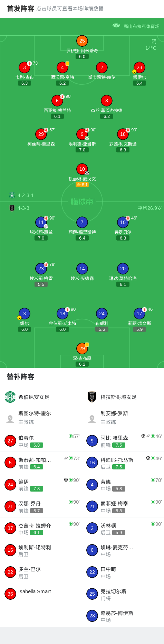The image size is (164, 644).
Task: Open substitute 24 鲍伊 with 7.8 rating
Action: [41, 485]
